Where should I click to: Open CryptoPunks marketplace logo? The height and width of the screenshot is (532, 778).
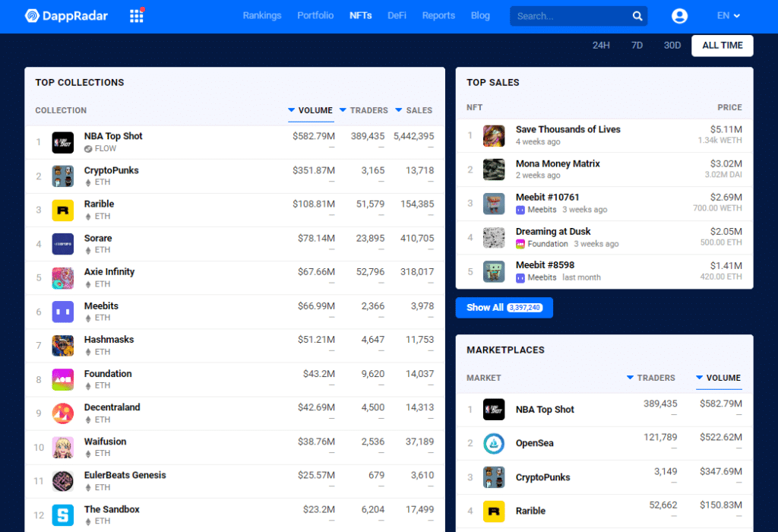[x=494, y=477]
